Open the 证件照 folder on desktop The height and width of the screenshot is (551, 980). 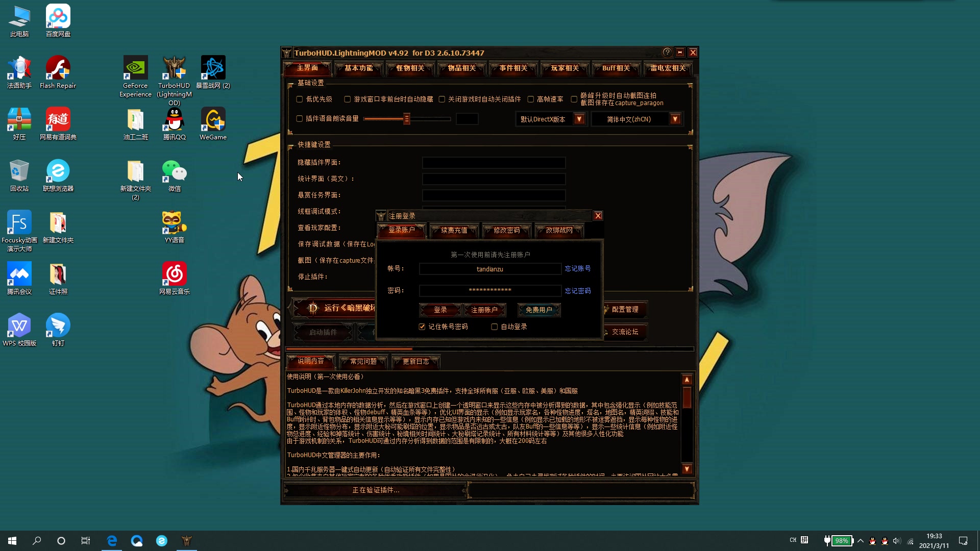(x=58, y=279)
